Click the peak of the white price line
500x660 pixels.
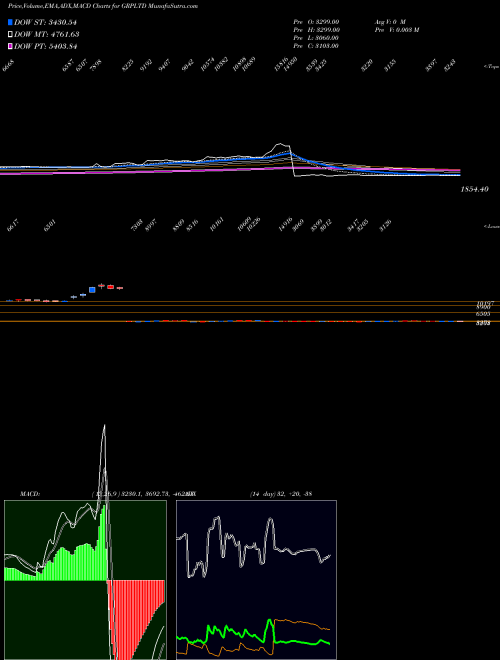(x=279, y=144)
